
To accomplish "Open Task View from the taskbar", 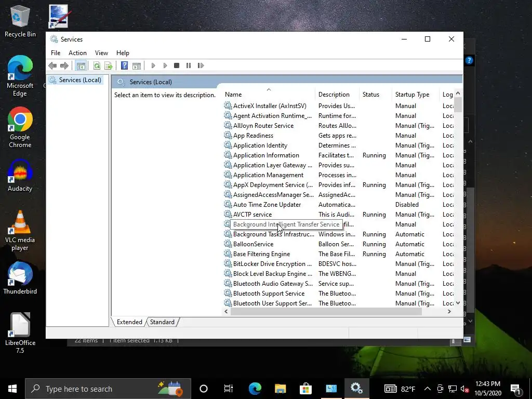I will [229, 389].
